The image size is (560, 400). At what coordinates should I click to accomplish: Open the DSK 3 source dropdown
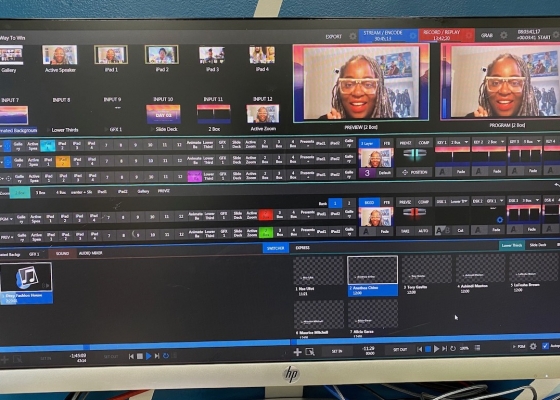click(537, 200)
